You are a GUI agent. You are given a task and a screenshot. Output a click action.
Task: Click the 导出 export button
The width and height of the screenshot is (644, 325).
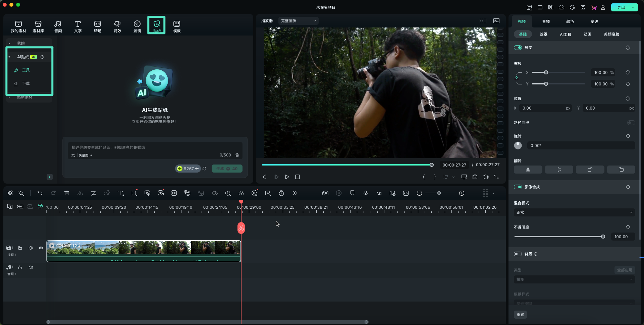coord(621,7)
